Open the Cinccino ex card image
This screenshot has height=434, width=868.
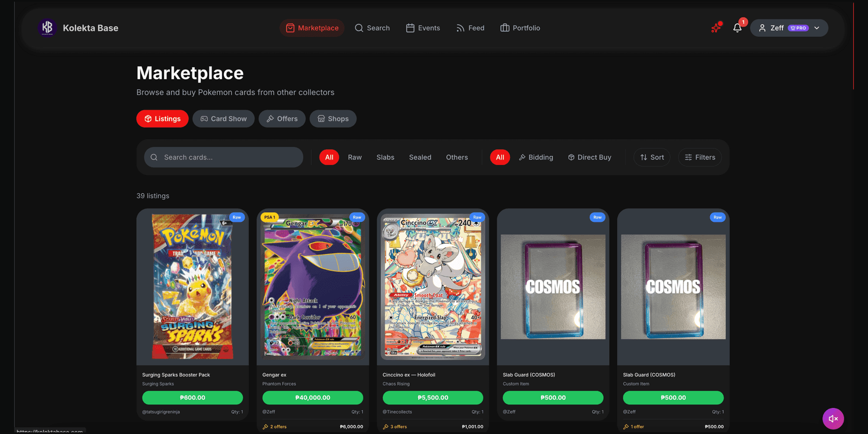[x=433, y=287]
